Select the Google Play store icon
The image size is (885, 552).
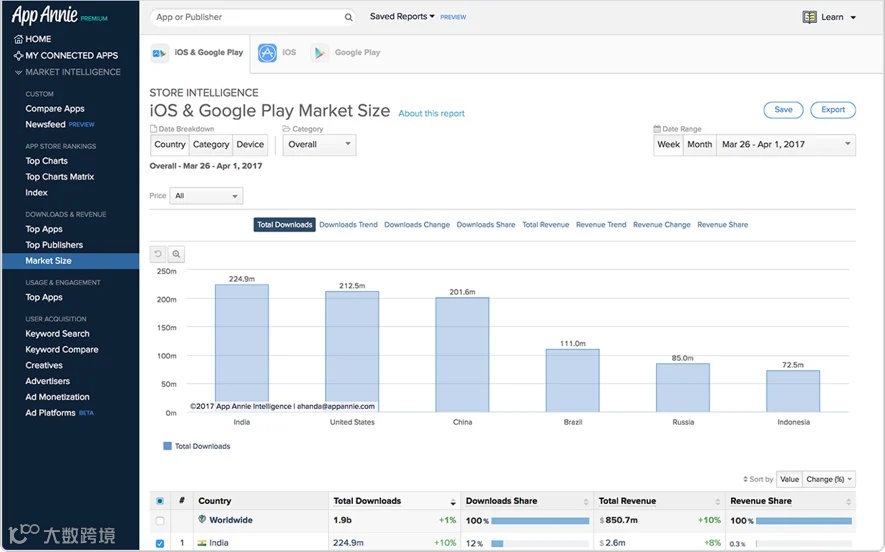(x=320, y=53)
